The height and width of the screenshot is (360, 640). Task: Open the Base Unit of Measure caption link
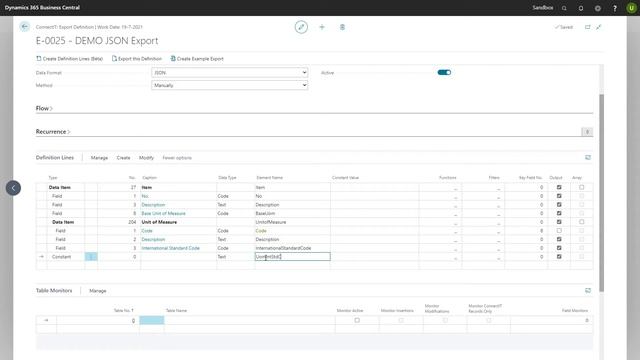[x=163, y=213]
